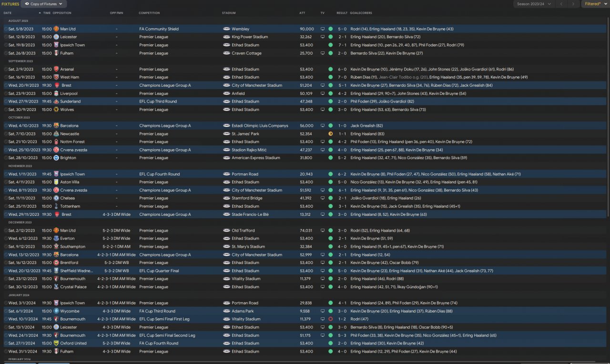Image resolution: width=610 pixels, height=364 pixels.
Task: Click the Newcastle club badge
Action: (x=56, y=134)
